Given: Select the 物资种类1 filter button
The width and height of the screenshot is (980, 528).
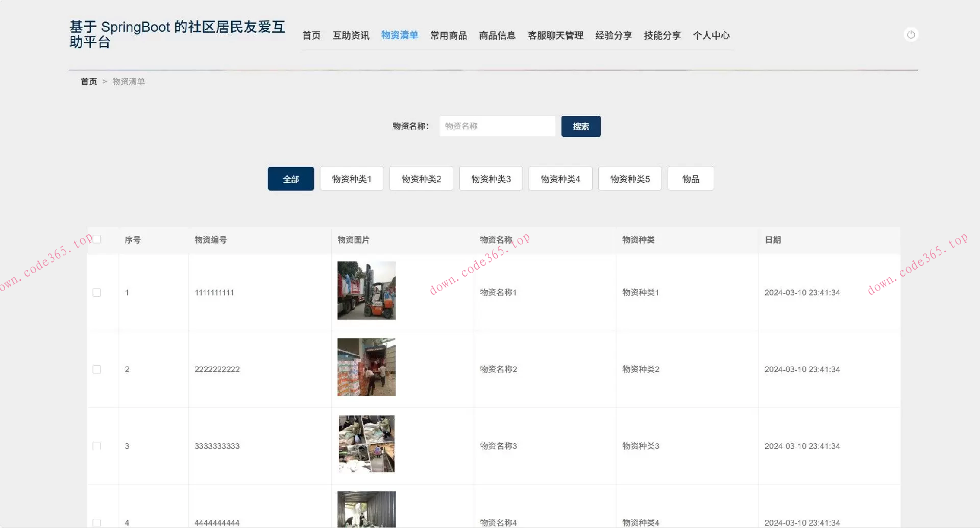Looking at the screenshot, I should tap(352, 178).
